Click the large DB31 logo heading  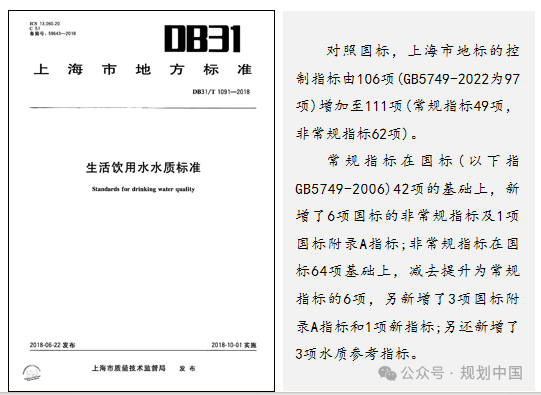point(202,39)
